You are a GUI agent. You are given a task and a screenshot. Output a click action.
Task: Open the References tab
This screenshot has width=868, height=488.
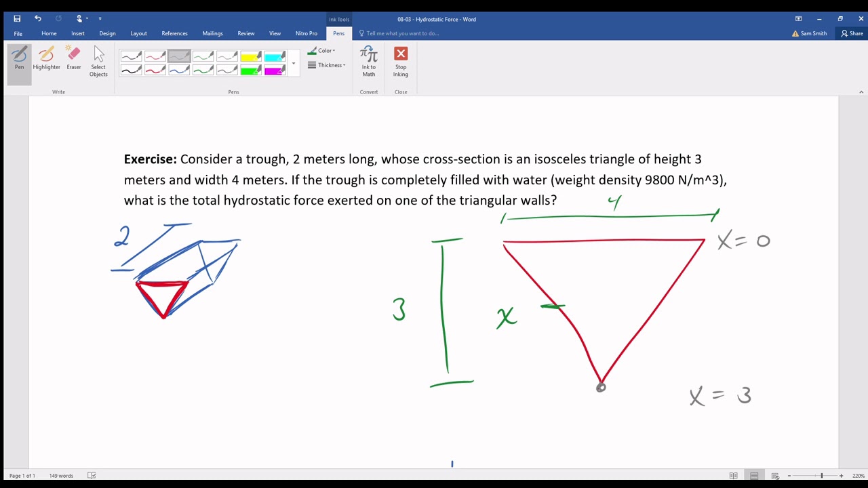[x=174, y=33]
